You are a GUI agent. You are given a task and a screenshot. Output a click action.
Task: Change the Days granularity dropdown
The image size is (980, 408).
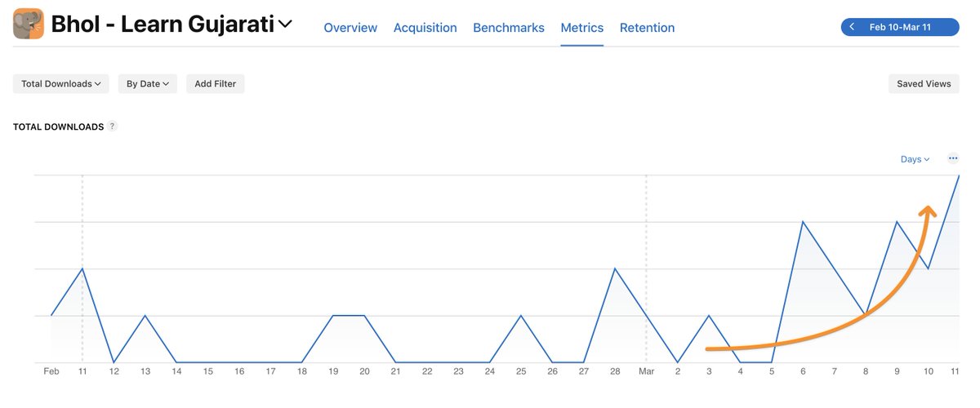[915, 159]
